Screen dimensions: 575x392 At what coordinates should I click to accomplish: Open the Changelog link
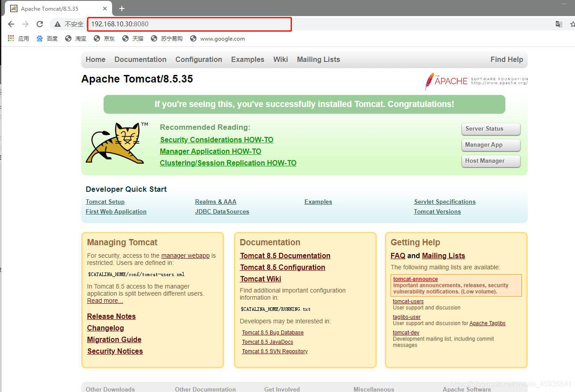tap(105, 328)
